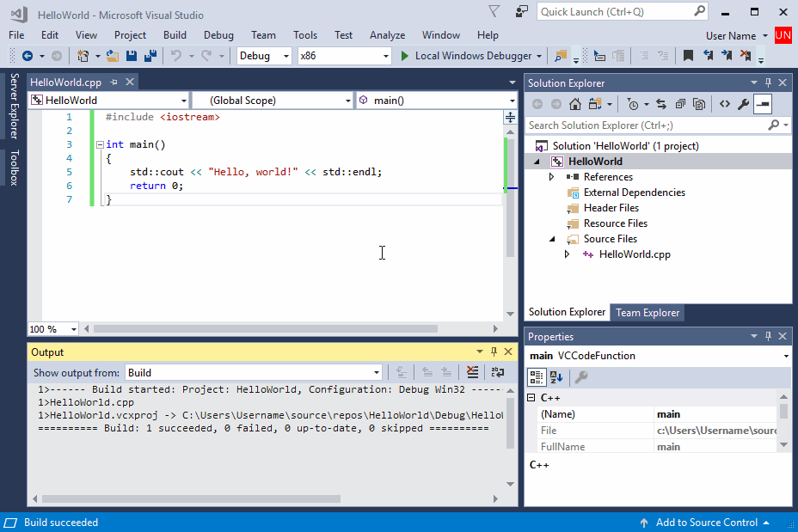Sync Solution Explorer with active document
The width and height of the screenshot is (798, 532).
[x=663, y=104]
